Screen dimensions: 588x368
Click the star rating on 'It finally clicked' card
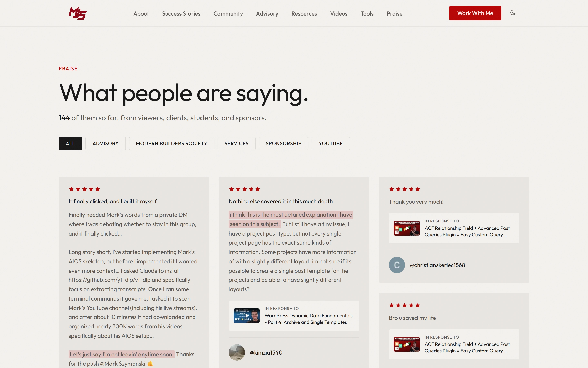[x=84, y=189]
